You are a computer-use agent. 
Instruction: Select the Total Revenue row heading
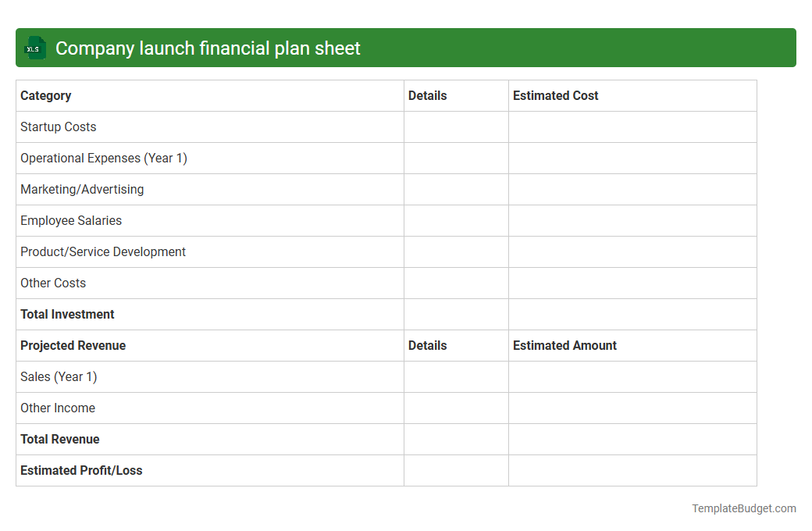[59, 439]
